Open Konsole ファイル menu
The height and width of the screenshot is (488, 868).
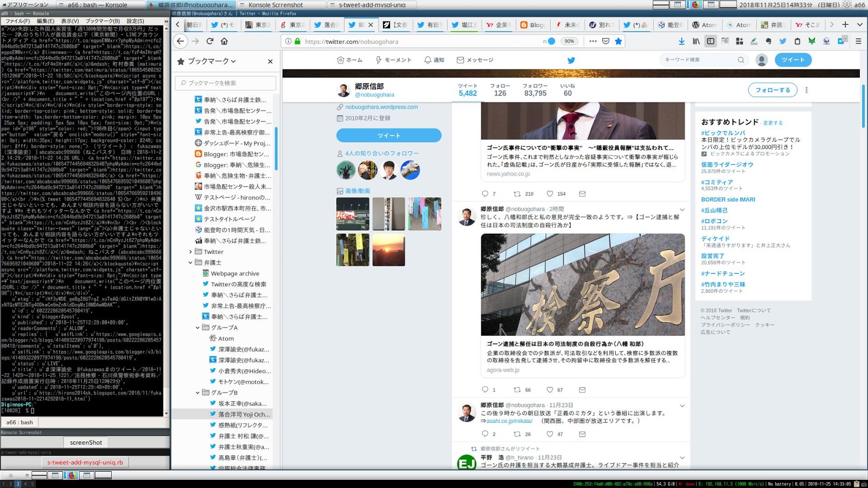(18, 21)
